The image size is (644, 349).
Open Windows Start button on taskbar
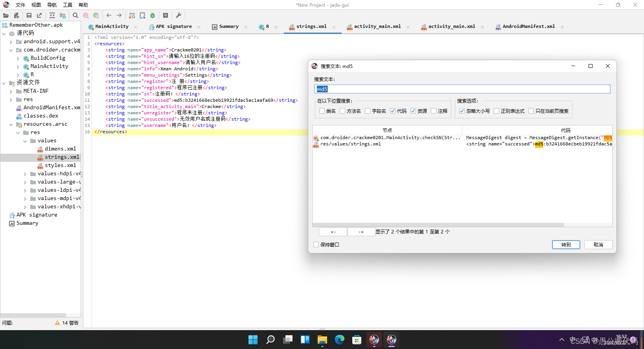point(253,340)
